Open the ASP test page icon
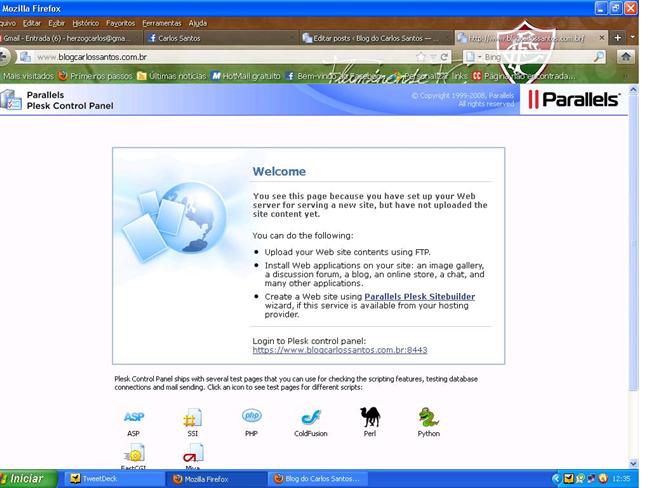 coord(133,417)
